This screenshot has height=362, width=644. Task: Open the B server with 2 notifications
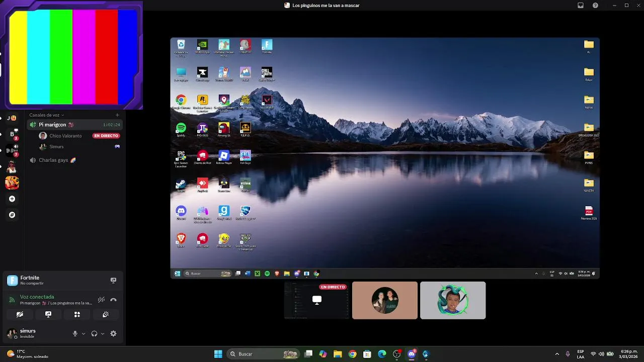click(x=12, y=134)
